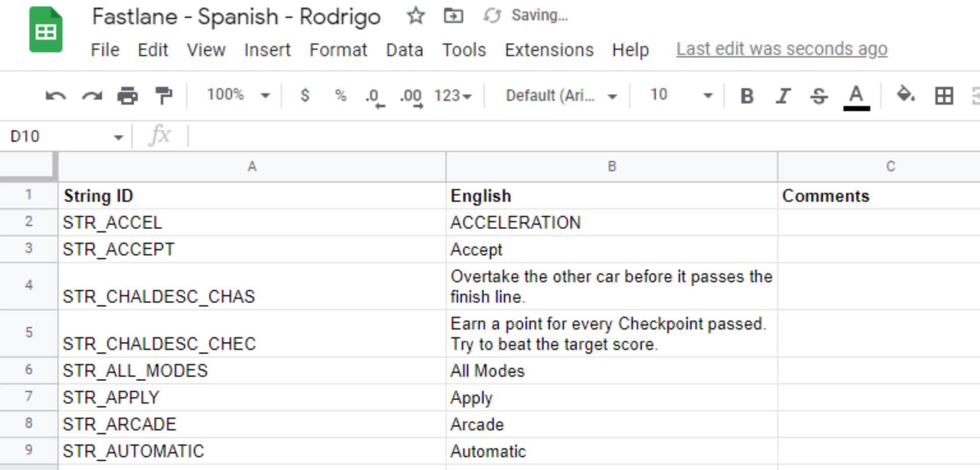Select cell containing STR_ARCADE
Viewport: 980px width, 470px height.
point(119,424)
